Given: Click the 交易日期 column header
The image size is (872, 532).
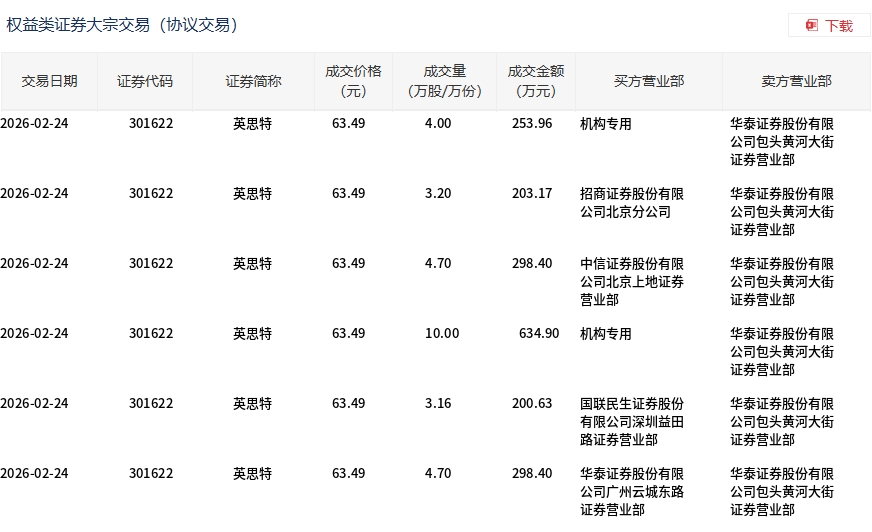Looking at the screenshot, I should pyautogui.click(x=49, y=82).
